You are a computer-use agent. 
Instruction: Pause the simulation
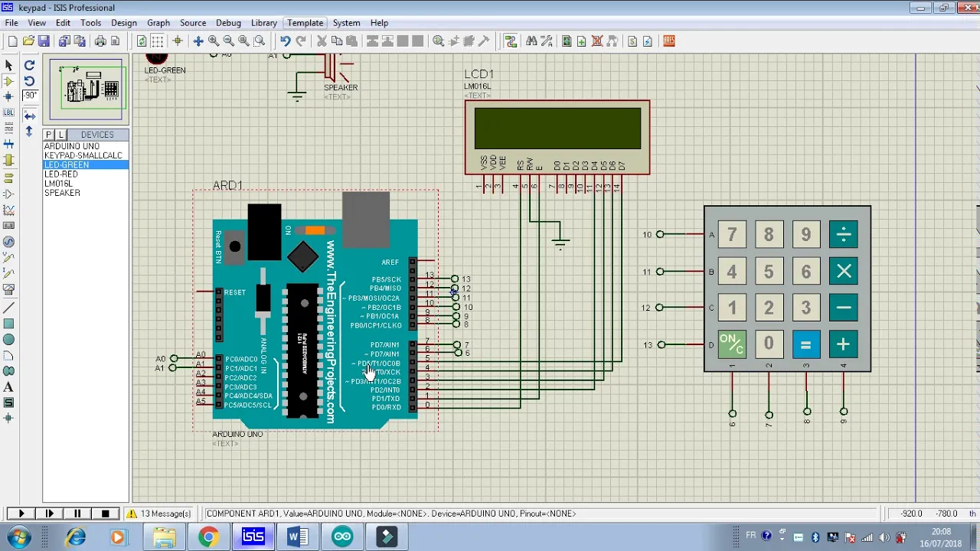tap(77, 514)
